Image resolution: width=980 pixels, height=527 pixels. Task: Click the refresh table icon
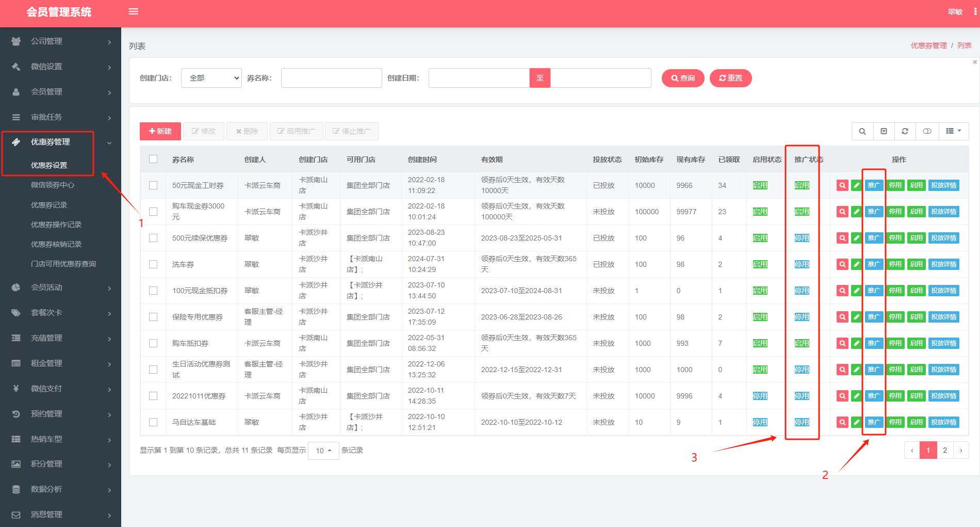click(x=905, y=131)
